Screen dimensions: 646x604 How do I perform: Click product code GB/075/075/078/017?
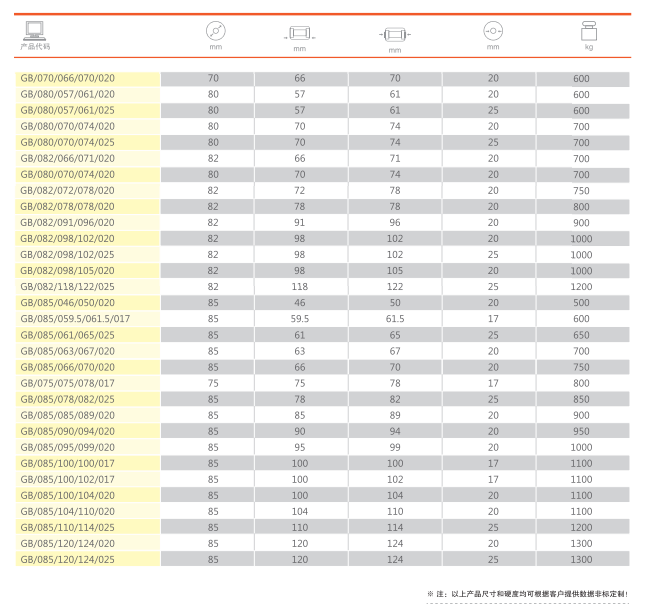[x=68, y=382]
